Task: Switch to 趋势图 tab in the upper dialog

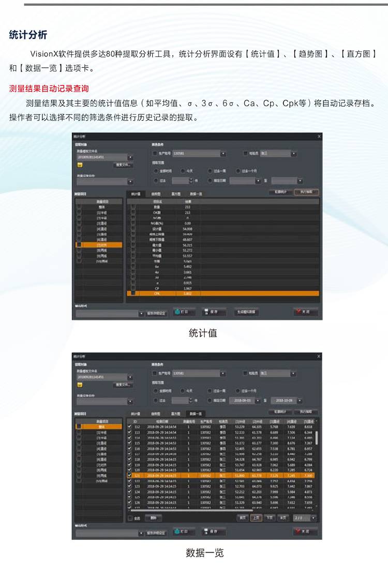Action: (x=156, y=194)
